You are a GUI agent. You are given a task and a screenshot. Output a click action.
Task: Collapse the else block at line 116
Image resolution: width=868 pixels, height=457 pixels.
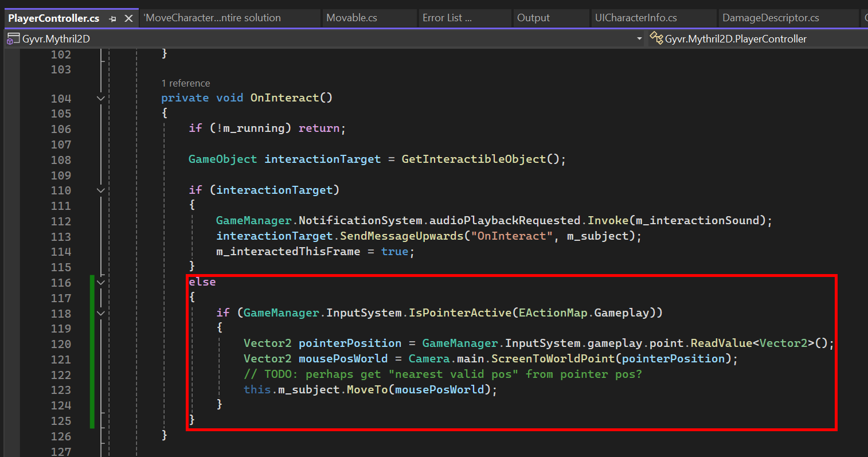click(101, 282)
